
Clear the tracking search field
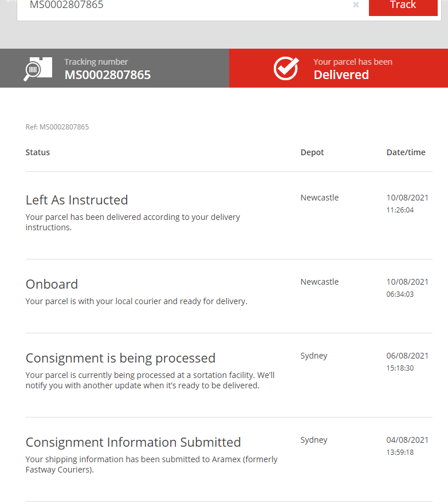[x=356, y=5]
